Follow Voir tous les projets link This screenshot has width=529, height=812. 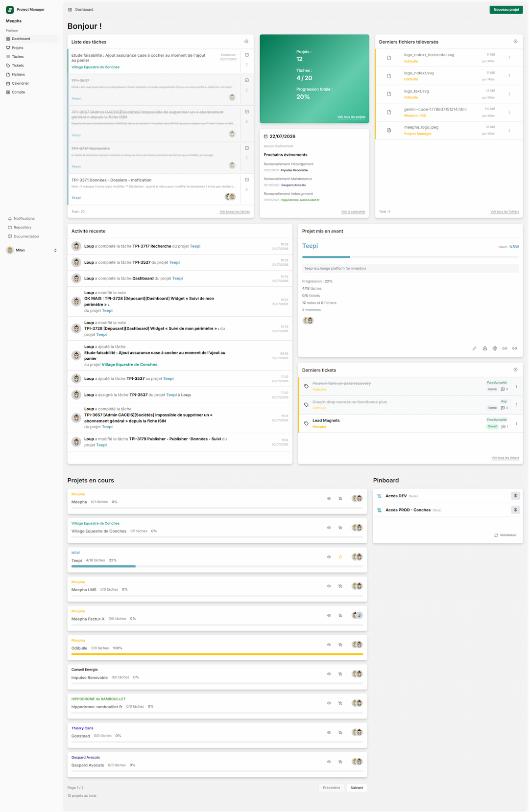(x=351, y=117)
